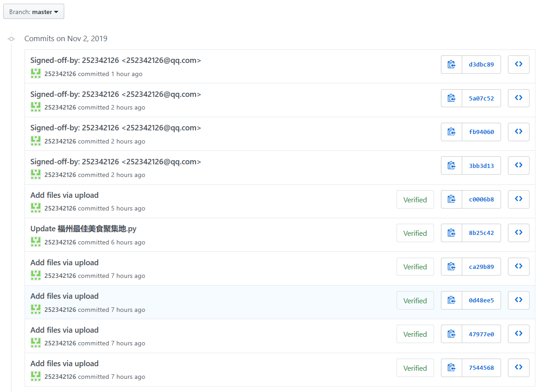Copy full SHA for commit 5a07c52

pos(451,98)
